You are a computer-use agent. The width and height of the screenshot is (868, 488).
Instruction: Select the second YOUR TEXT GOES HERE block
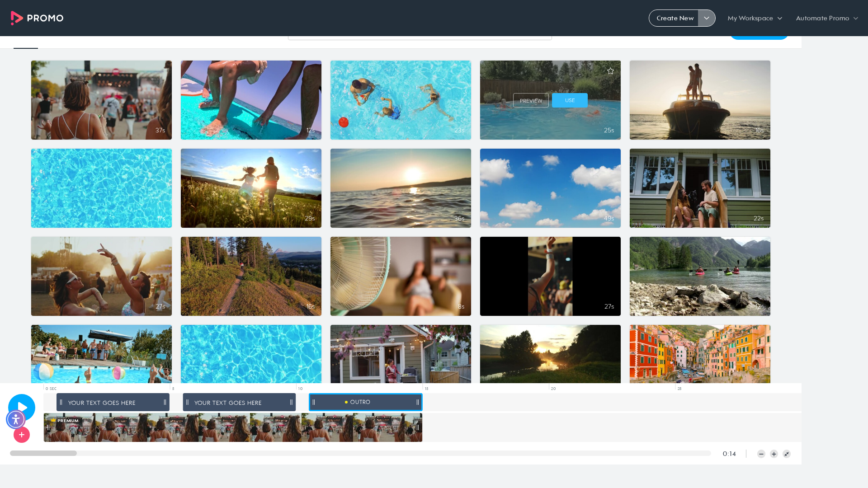coord(239,402)
